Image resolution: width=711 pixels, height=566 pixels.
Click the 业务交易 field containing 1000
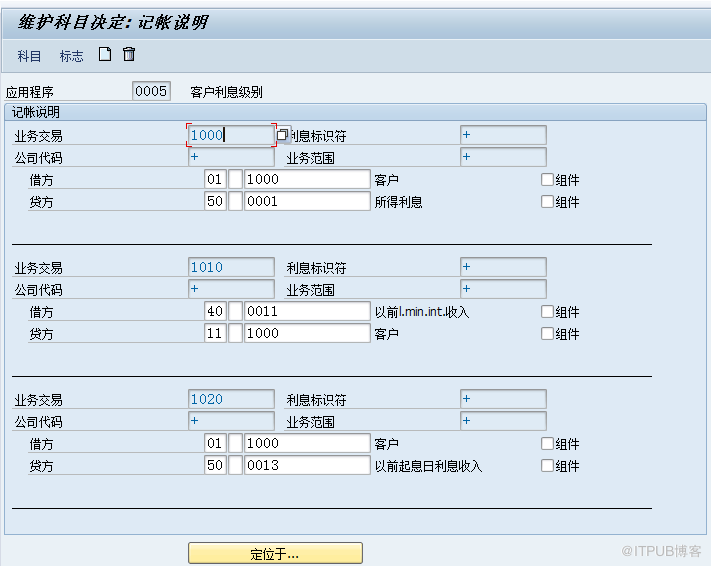pos(231,135)
